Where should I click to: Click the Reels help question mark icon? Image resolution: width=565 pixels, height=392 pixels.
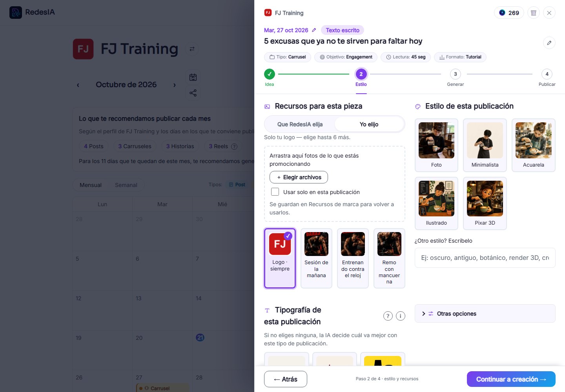tap(234, 147)
